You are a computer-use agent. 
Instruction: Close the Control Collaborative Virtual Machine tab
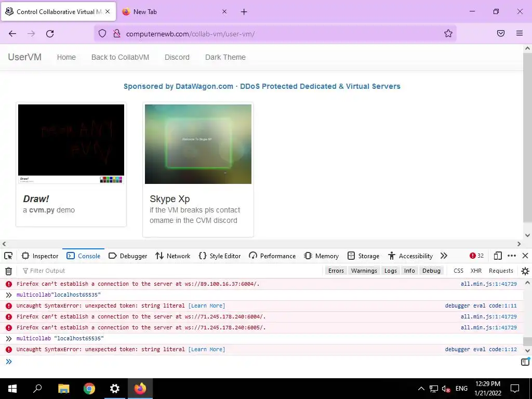108,11
